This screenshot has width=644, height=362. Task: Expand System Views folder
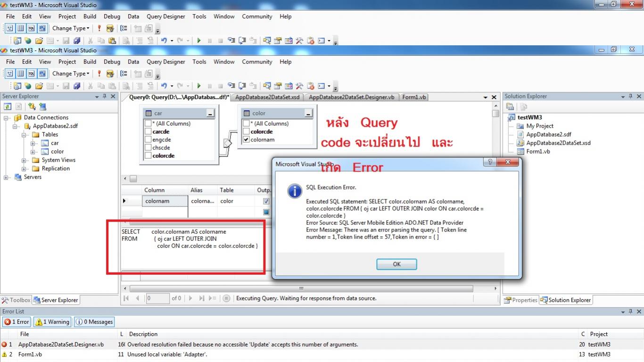click(24, 160)
